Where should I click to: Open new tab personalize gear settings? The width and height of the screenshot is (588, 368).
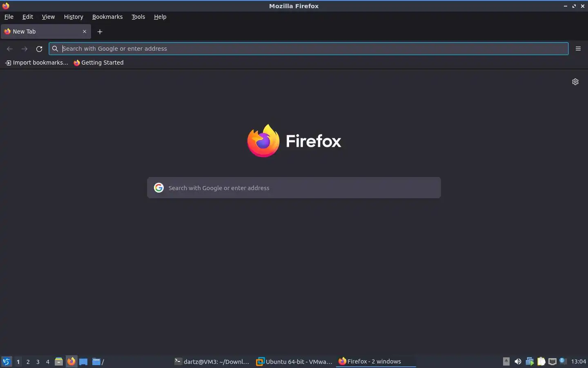[575, 82]
